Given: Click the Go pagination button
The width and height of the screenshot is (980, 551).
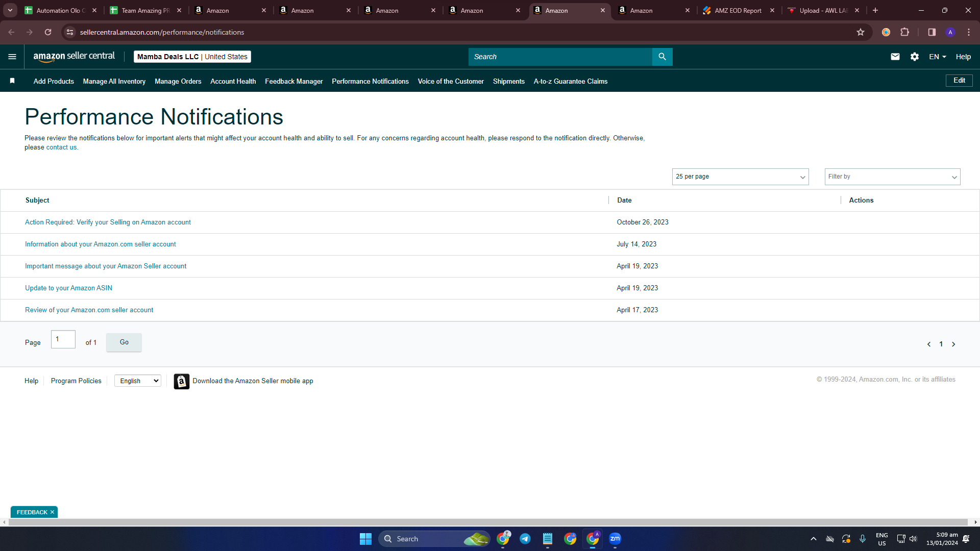Looking at the screenshot, I should 124,342.
